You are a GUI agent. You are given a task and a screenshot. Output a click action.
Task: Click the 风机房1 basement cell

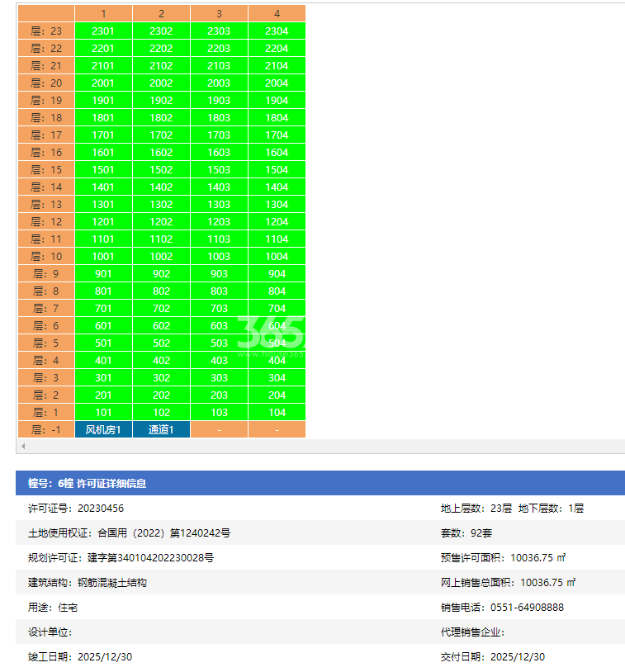[103, 430]
